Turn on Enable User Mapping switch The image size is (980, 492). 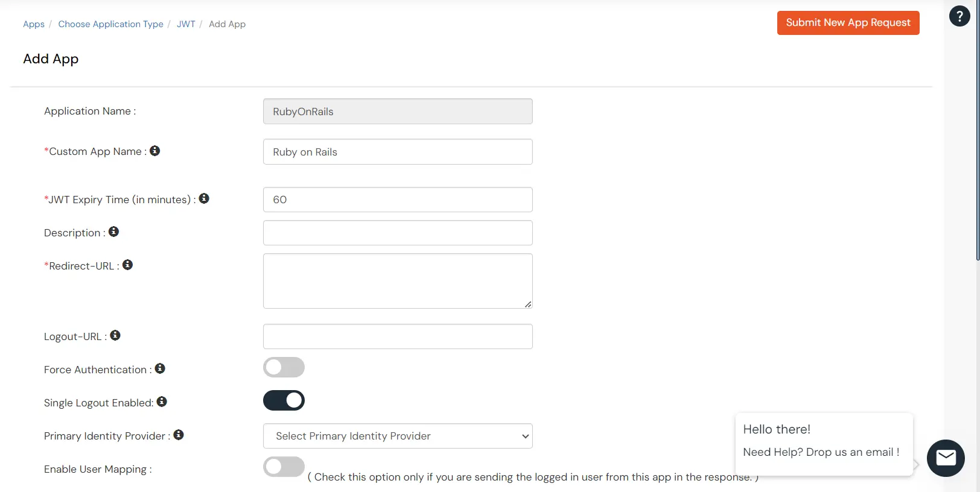(x=284, y=467)
